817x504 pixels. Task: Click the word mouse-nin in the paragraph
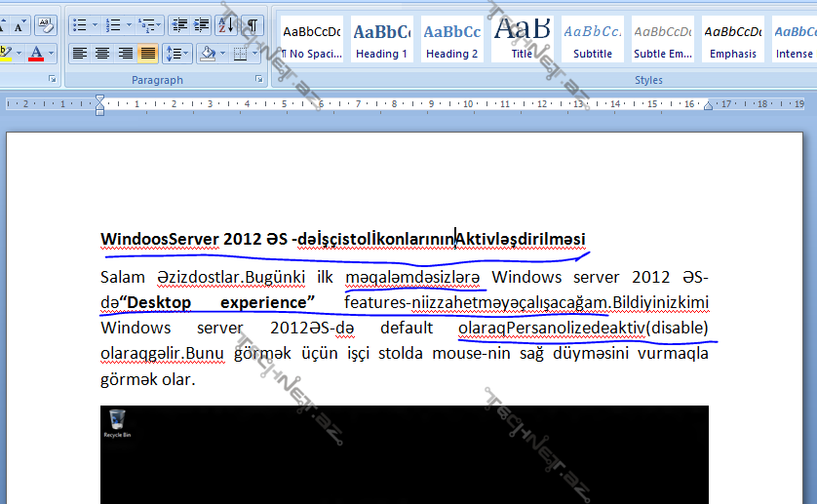click(x=471, y=353)
